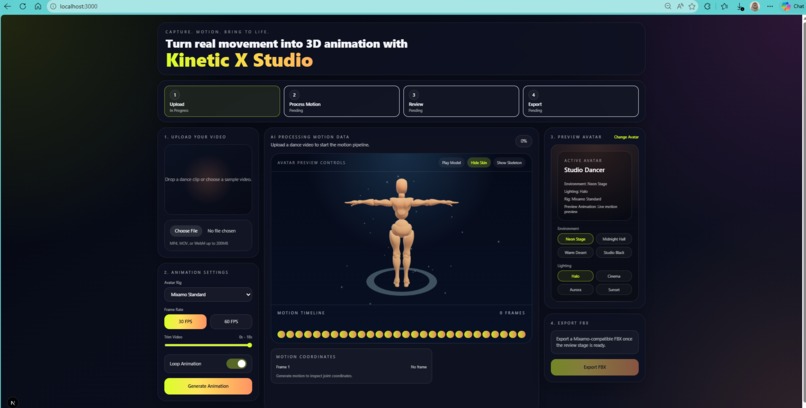Select the Warm Desert environment

(x=575, y=253)
